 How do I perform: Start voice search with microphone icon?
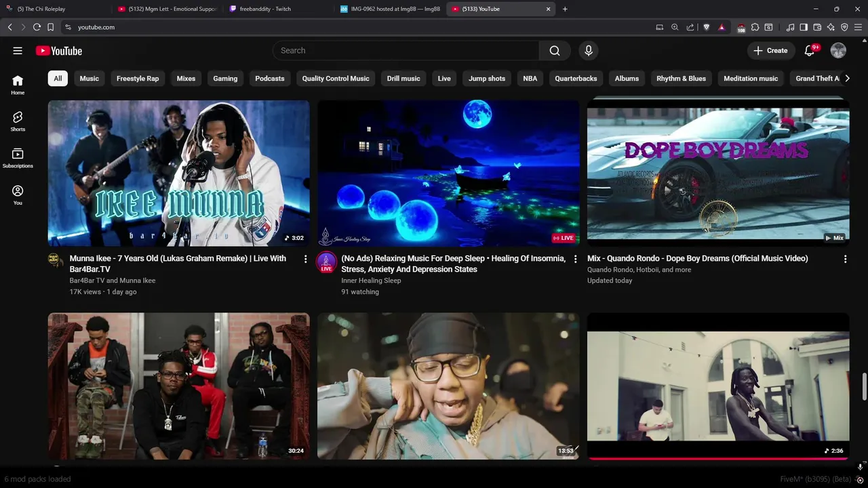(589, 51)
